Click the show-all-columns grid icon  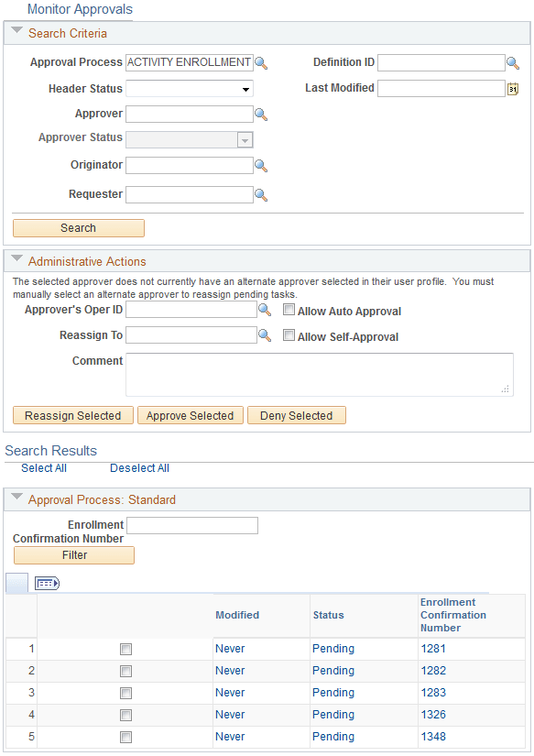[46, 583]
